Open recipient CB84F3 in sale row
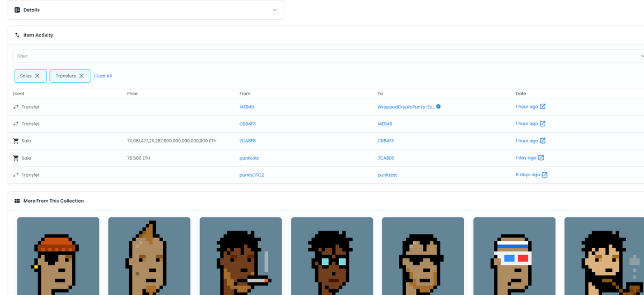Image resolution: width=644 pixels, height=295 pixels. click(x=386, y=141)
